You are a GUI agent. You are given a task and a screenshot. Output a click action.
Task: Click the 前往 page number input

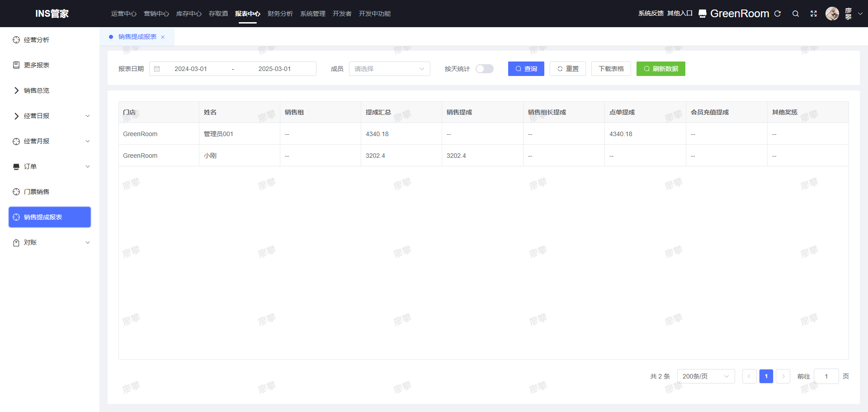pyautogui.click(x=826, y=376)
